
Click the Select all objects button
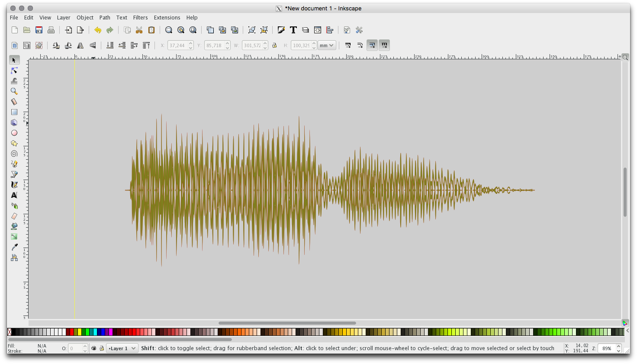pyautogui.click(x=15, y=45)
